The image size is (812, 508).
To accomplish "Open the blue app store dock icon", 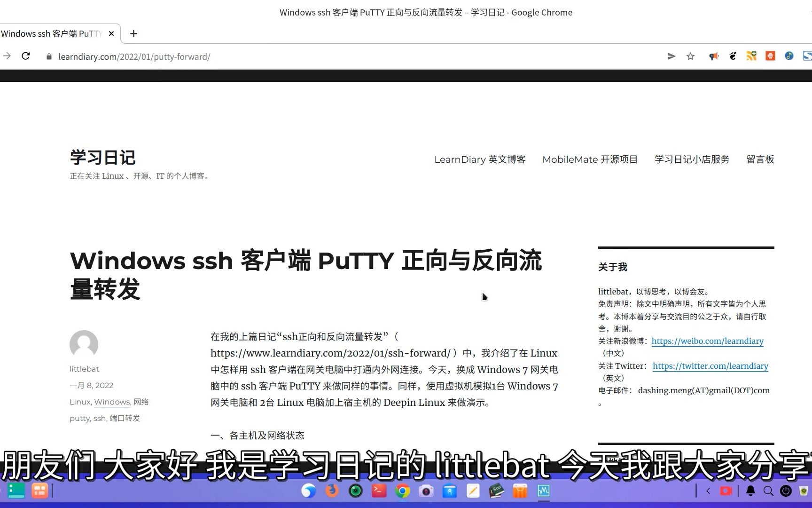I will (x=449, y=491).
